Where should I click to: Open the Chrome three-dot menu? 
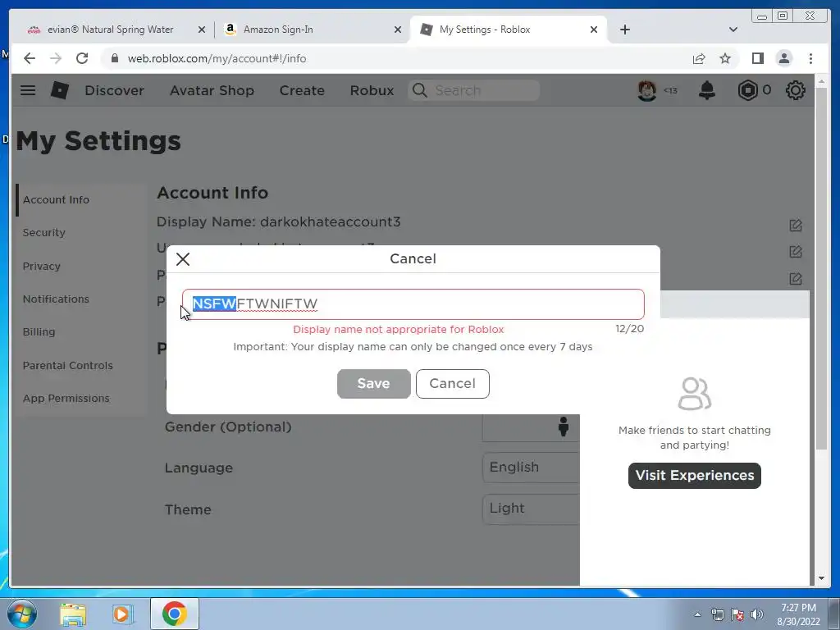pos(810,58)
